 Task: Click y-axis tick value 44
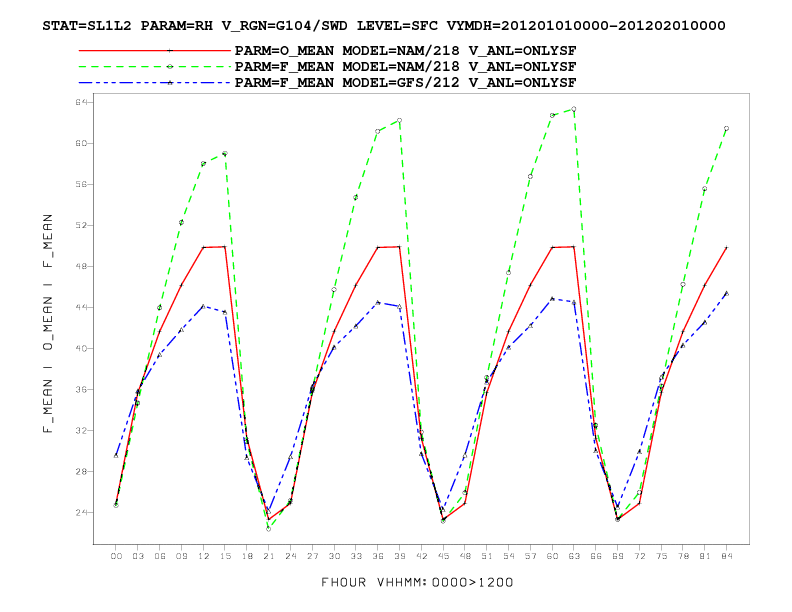[82, 307]
